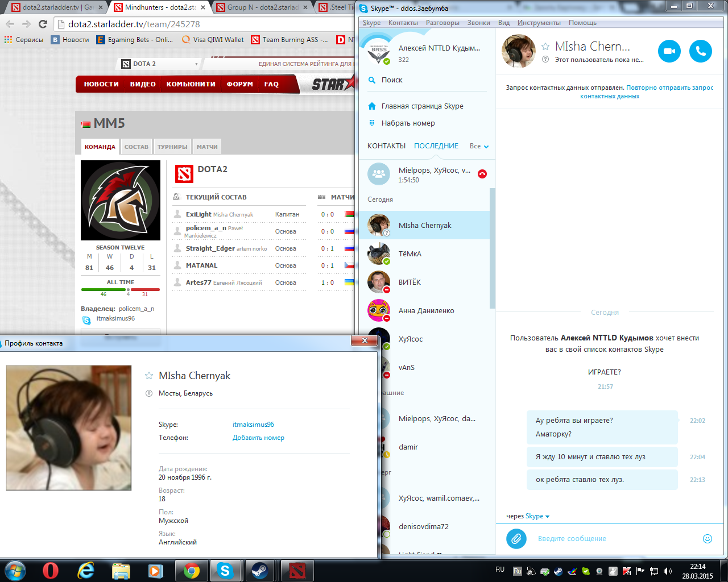Click ФОРУМ in Starladder navigation
The image size is (728, 582).
(x=239, y=84)
